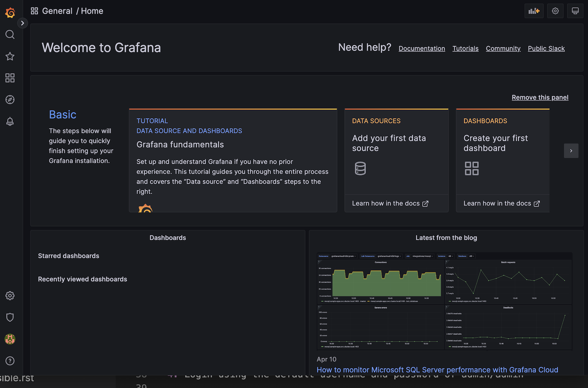Click the Latest from the blog panel title
The image size is (588, 388).
coord(446,238)
